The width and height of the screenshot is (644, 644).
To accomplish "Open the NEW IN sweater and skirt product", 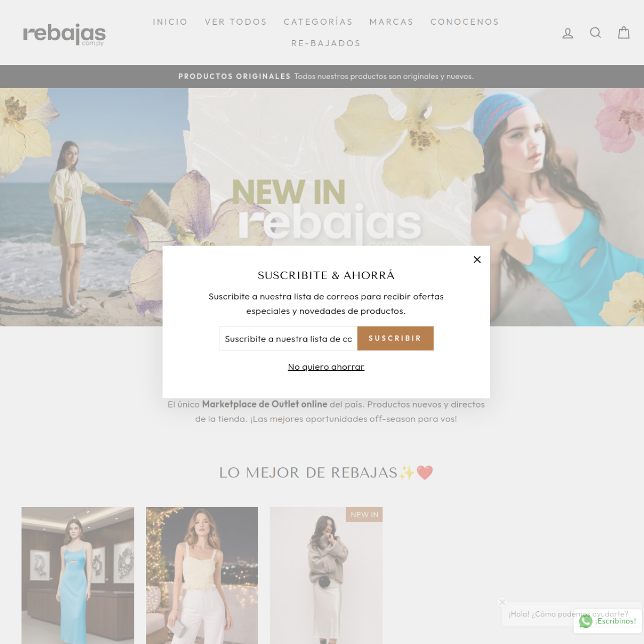I will 326,576.
